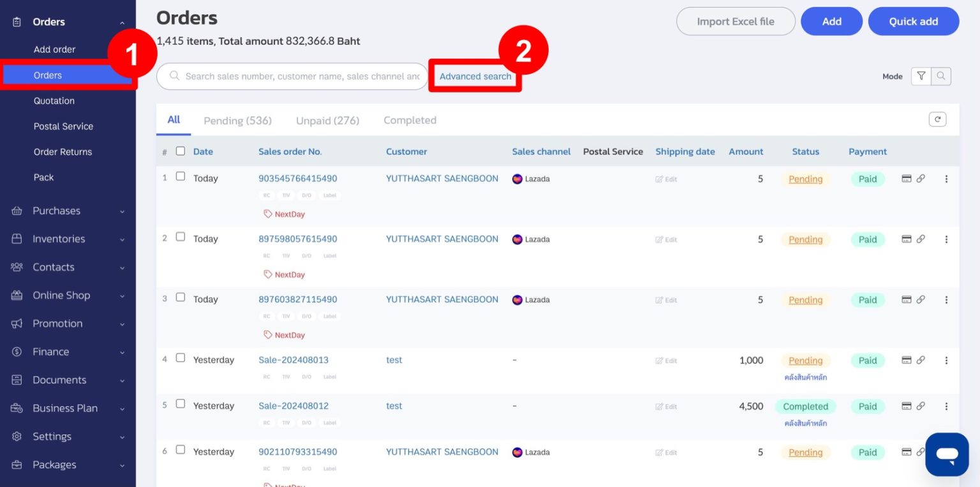Open the Unpaid (276) tab
The width and height of the screenshot is (980, 487).
[x=327, y=120]
